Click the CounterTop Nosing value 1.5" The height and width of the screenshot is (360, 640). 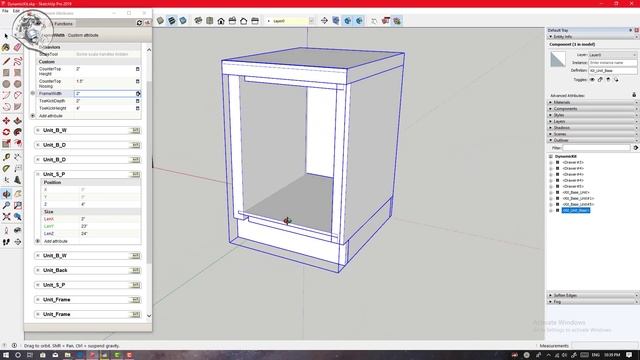[x=80, y=81]
